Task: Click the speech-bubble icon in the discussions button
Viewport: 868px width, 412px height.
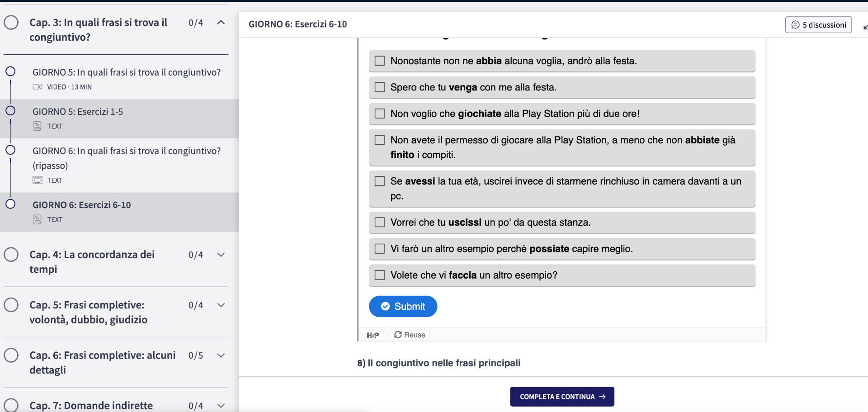Action: click(796, 24)
